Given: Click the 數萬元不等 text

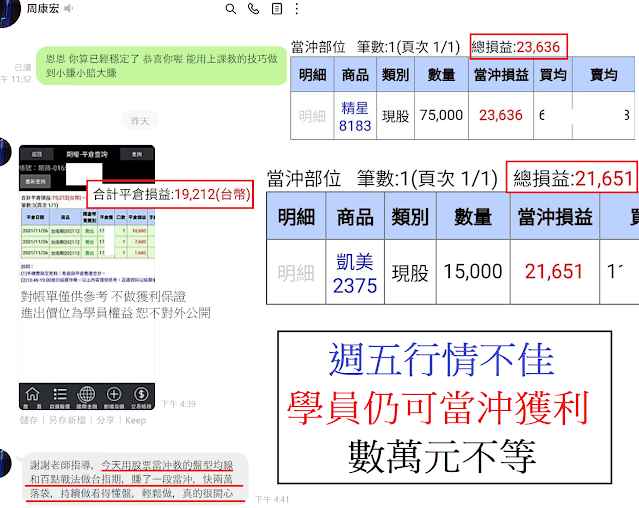Looking at the screenshot, I should [x=442, y=456].
